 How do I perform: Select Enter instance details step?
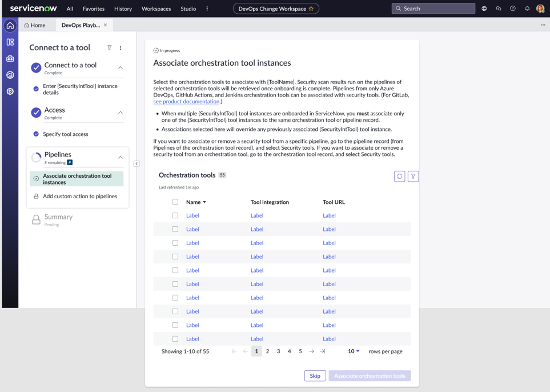coord(80,89)
